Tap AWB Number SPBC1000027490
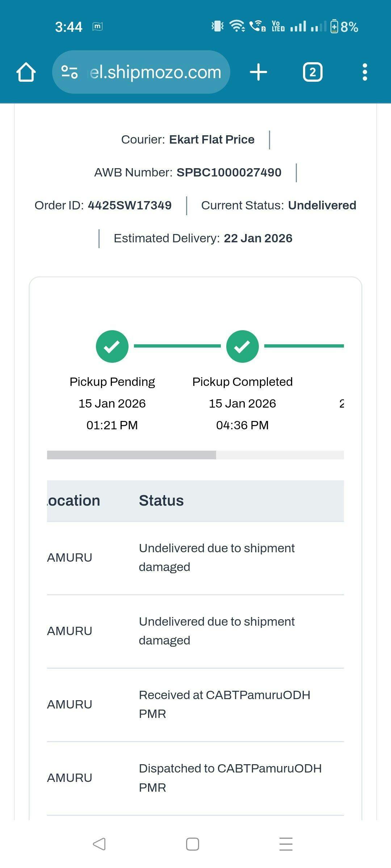The image size is (391, 868). coord(228,173)
